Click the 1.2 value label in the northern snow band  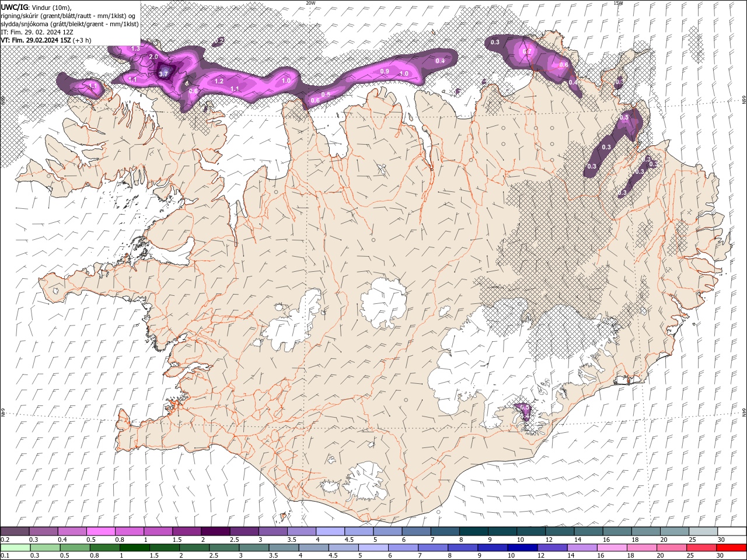[219, 81]
